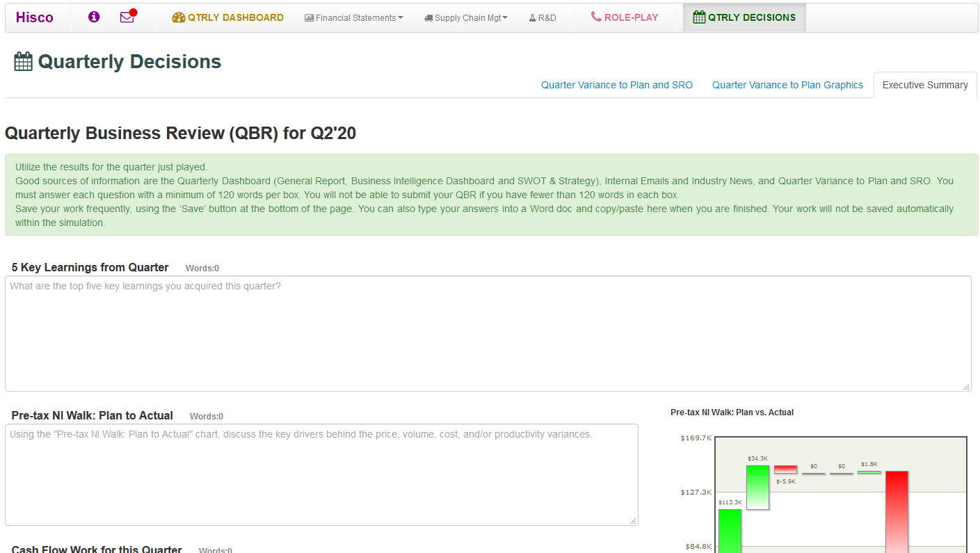
Task: Switch to Quarter Variance to Plan and SRO tab
Action: coord(617,85)
